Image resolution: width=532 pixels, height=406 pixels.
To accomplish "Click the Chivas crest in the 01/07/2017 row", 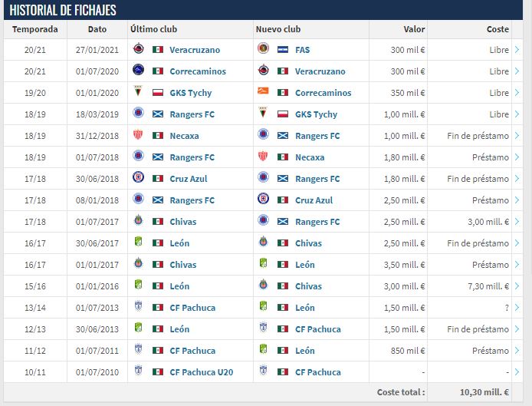I will tap(138, 222).
